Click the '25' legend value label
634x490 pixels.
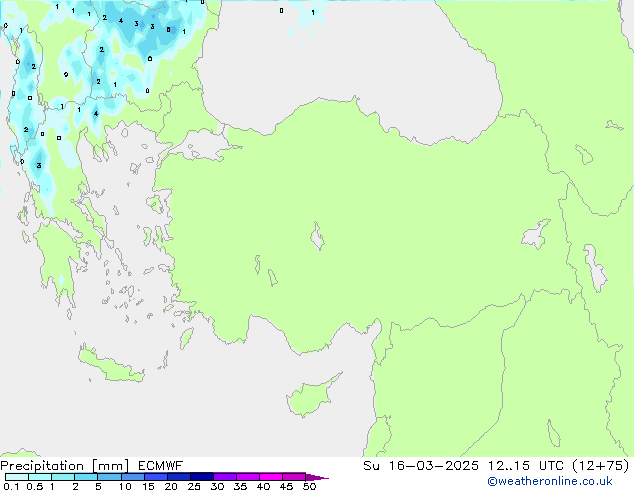pyautogui.click(x=194, y=486)
